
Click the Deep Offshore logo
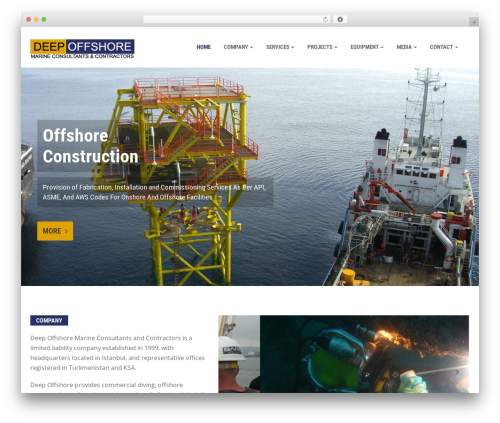[x=82, y=49]
